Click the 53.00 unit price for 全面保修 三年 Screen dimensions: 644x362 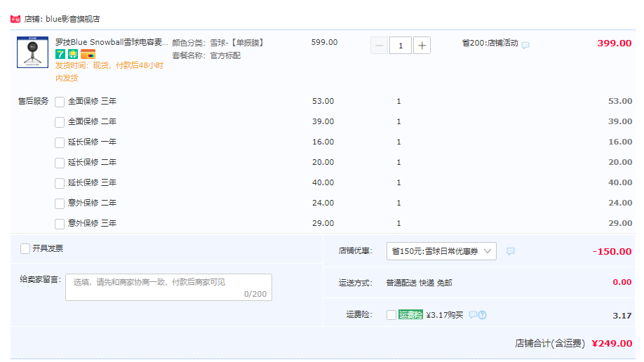click(x=323, y=101)
